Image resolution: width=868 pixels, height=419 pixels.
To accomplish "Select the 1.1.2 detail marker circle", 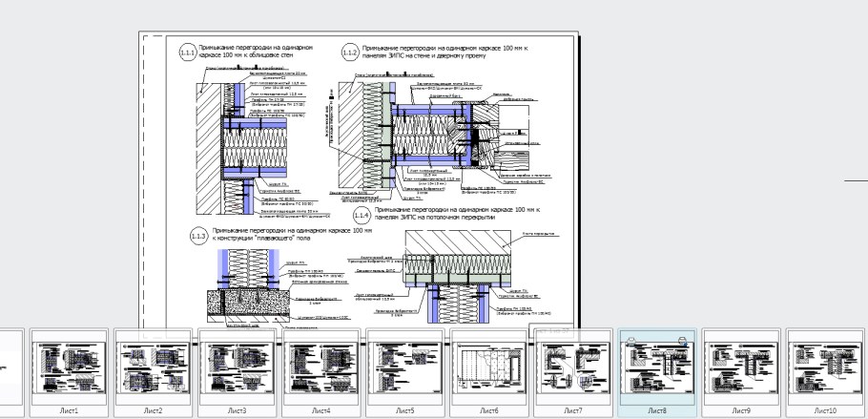I will point(350,52).
